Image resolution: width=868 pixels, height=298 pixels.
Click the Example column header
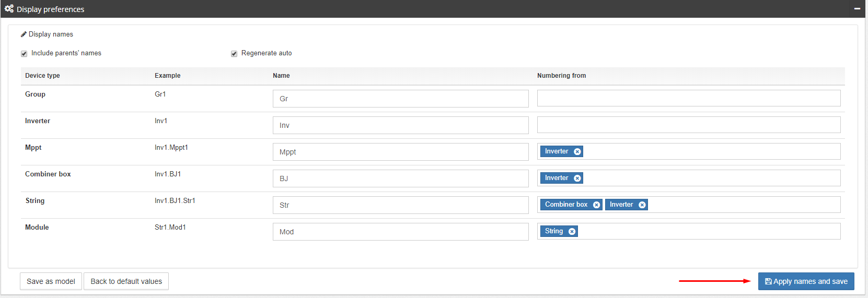pos(167,76)
